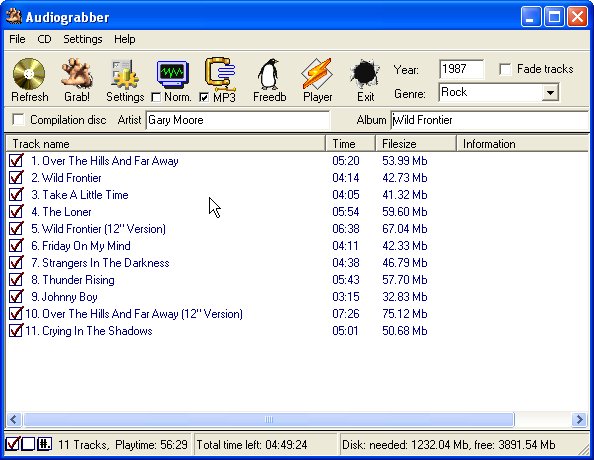The image size is (594, 460).
Task: Launch the Player lightning icon
Action: point(317,74)
